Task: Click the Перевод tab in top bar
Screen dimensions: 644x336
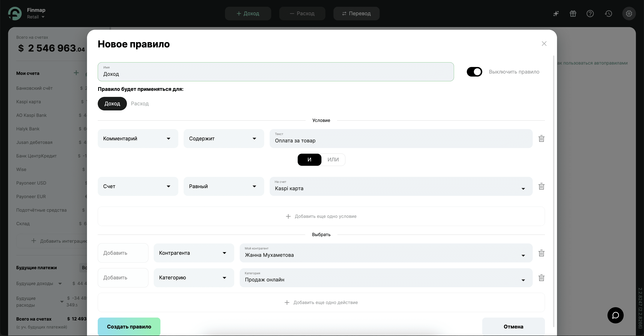Action: pyautogui.click(x=356, y=14)
